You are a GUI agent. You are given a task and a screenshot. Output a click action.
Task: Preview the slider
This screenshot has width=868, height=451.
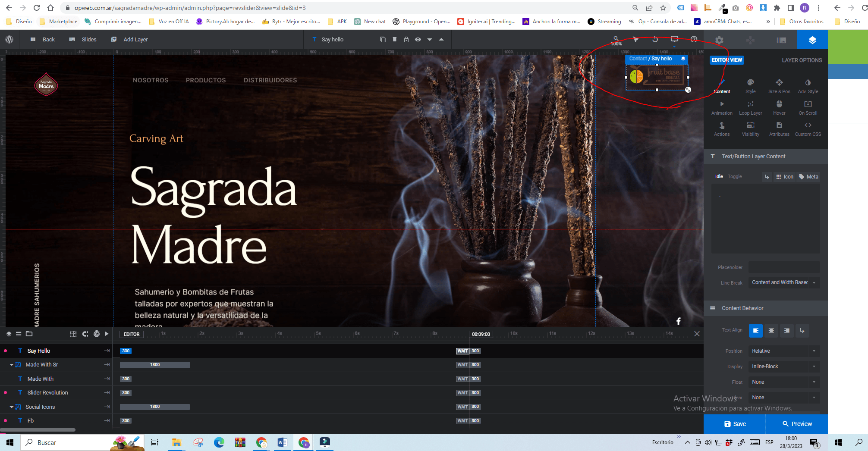[x=797, y=424]
